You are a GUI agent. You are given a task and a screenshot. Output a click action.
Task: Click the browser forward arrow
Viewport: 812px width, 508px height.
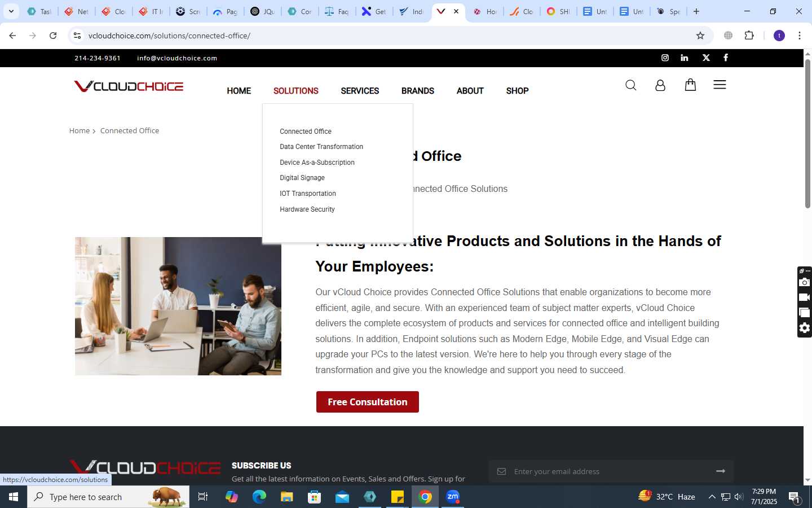[x=33, y=36]
